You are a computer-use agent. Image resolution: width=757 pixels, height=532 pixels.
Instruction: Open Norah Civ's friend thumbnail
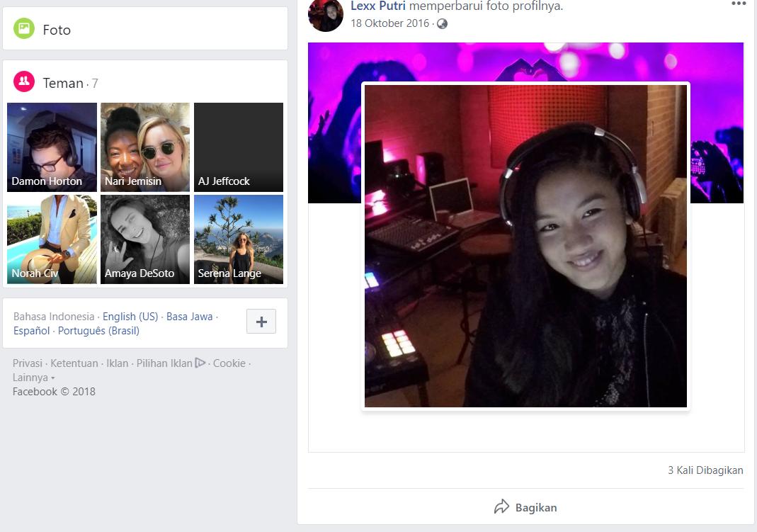(x=52, y=239)
